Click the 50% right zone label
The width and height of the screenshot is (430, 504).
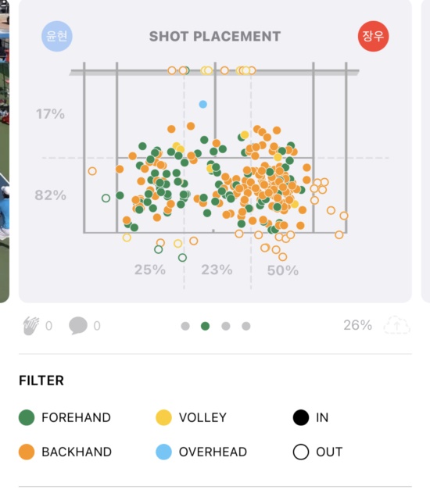click(x=283, y=270)
